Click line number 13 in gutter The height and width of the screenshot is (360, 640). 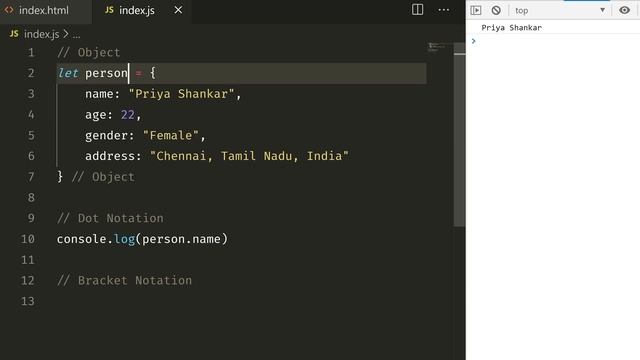click(27, 301)
